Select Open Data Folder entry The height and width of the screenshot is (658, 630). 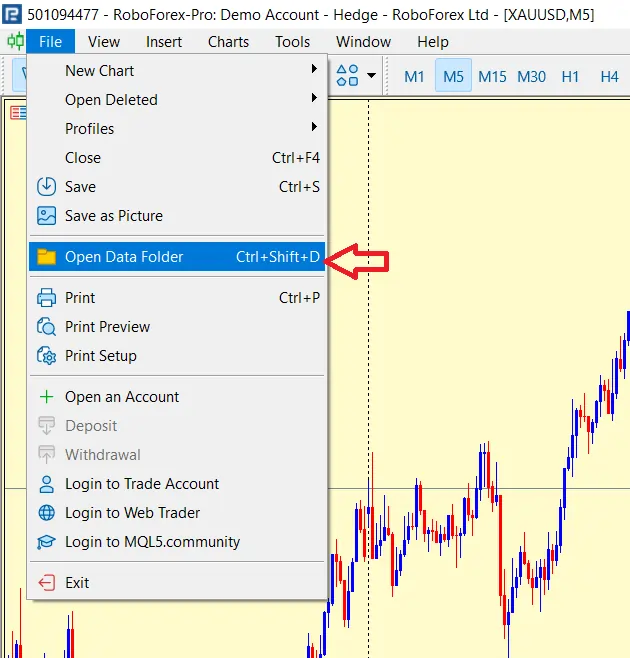point(177,257)
